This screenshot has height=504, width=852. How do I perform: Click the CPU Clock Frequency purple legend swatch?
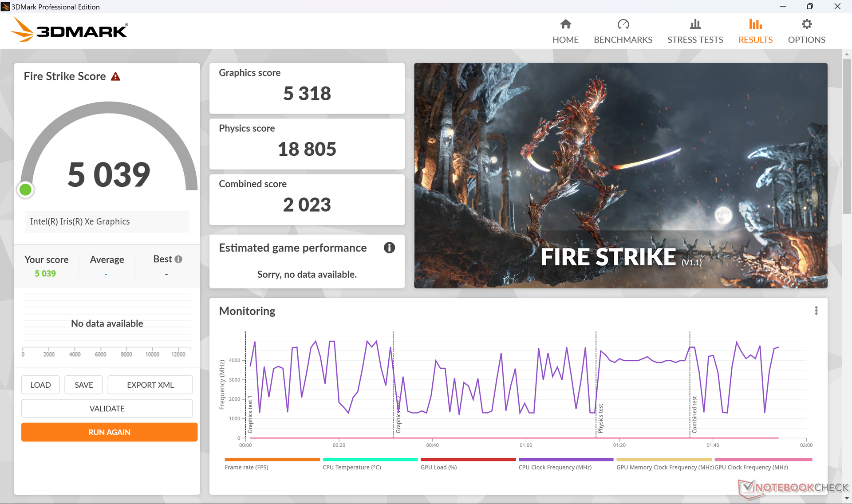[x=566, y=460]
